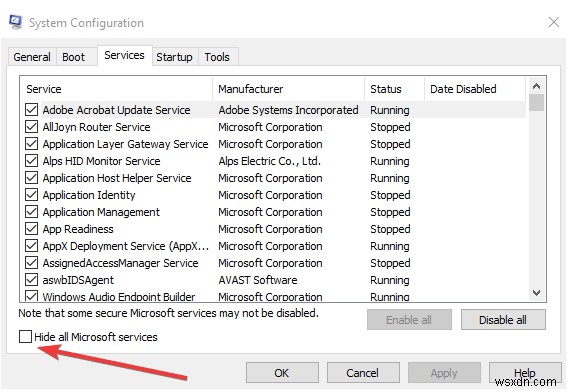
Task: Click AVAST Software manufacturer cell
Action: pos(258,280)
